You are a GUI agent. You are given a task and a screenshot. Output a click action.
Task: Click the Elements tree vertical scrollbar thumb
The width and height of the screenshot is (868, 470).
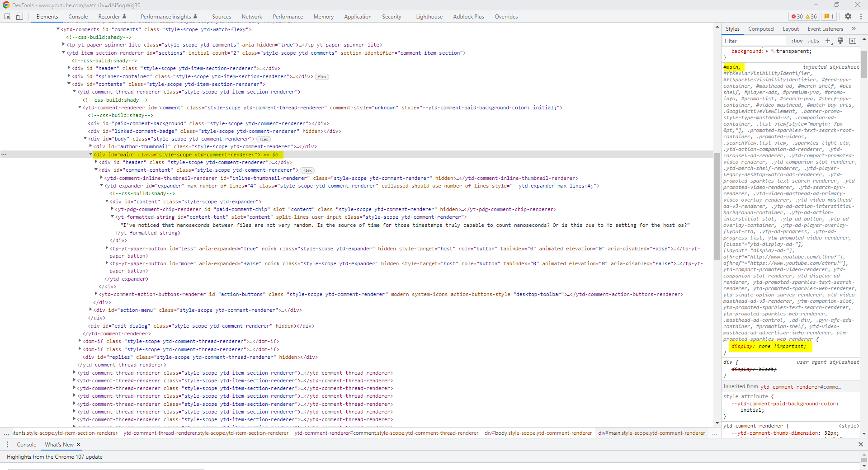(x=717, y=207)
